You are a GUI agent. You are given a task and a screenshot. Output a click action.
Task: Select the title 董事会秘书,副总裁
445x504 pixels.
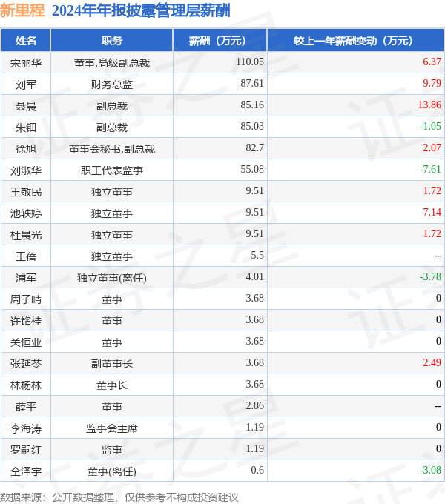[112, 149]
